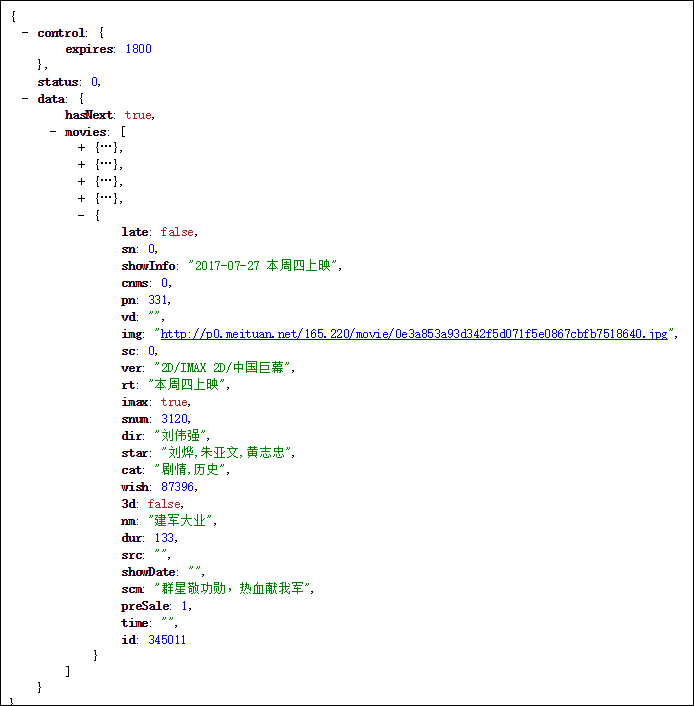Screen dimensions: 694x706
Task: Select the ver string 2D/IMAX 2D/中国巨幕
Action: click(x=222, y=368)
